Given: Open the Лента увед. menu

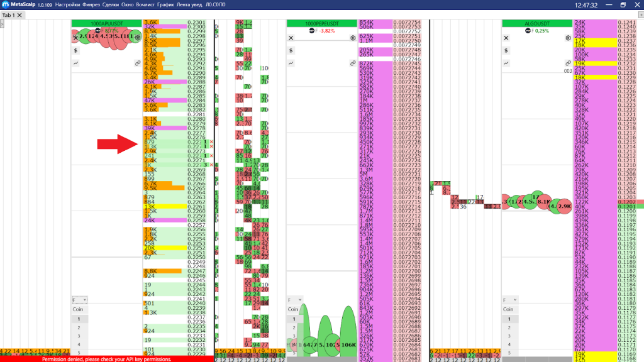Looking at the screenshot, I should tap(190, 5).
